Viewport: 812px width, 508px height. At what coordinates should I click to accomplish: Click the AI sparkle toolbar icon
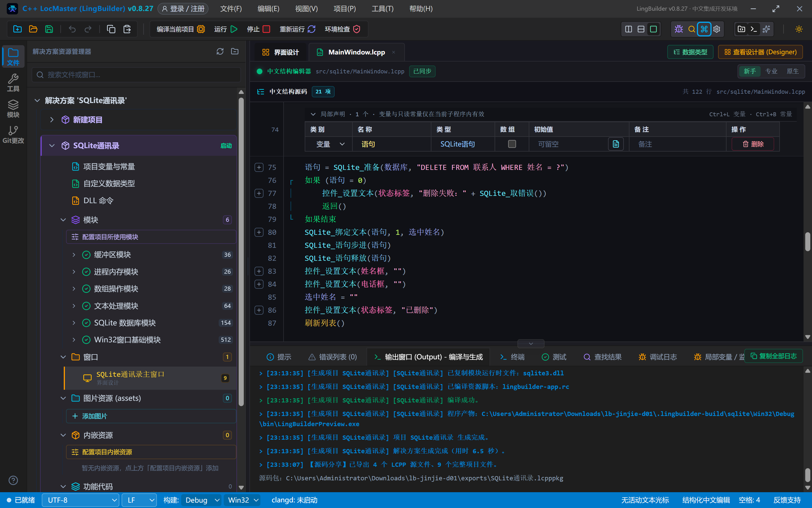(766, 29)
